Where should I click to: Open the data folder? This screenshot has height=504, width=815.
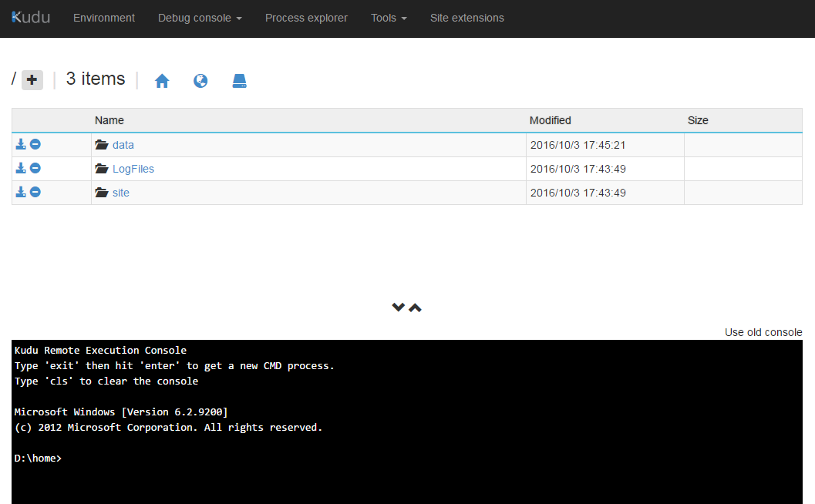coord(123,145)
